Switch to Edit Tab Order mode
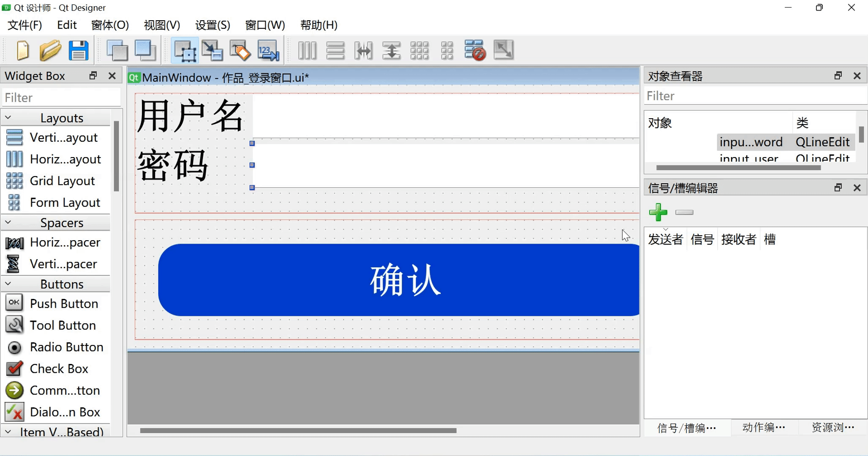868x456 pixels. [x=268, y=51]
